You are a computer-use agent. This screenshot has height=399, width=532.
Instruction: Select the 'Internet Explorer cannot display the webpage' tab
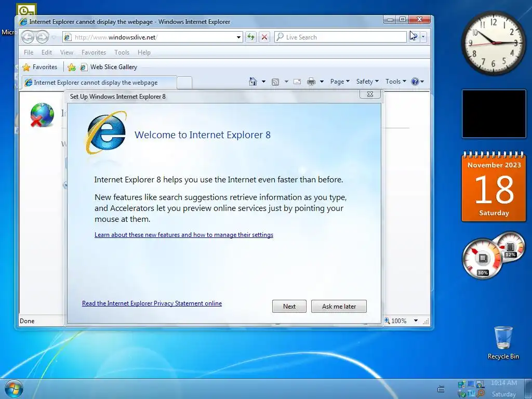point(99,83)
